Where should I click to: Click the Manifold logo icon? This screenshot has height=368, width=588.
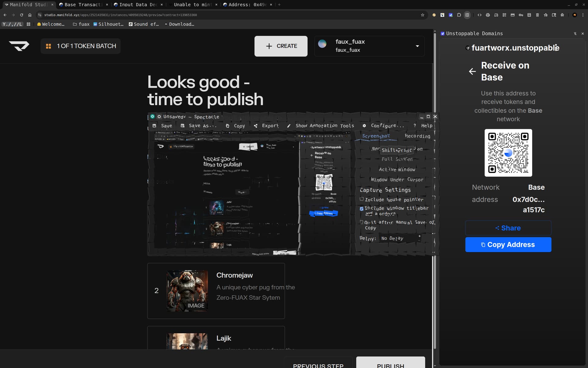point(19,46)
